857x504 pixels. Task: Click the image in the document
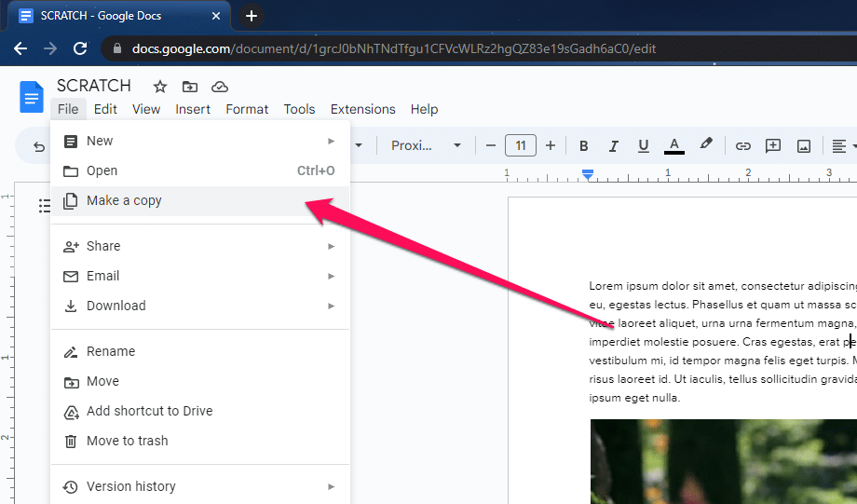coord(723,461)
